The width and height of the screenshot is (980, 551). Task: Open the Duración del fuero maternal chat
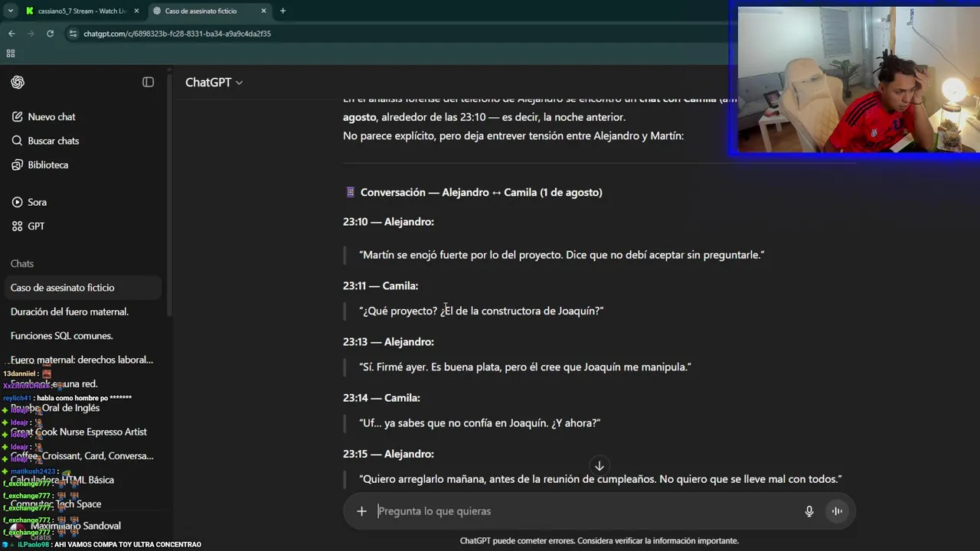coord(70,311)
